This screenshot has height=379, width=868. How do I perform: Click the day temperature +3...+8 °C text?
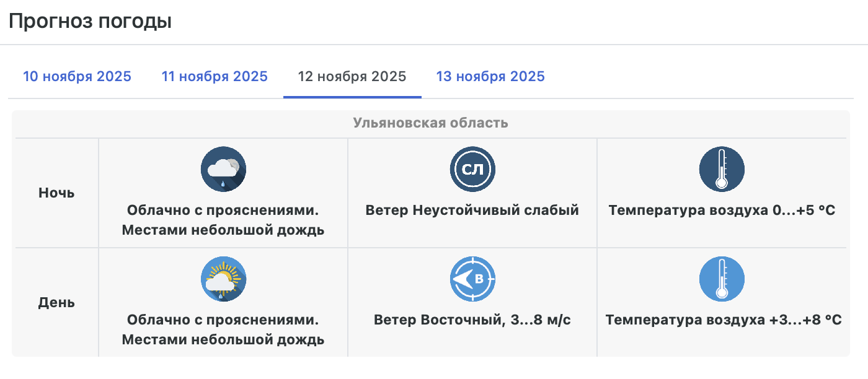pos(723,320)
